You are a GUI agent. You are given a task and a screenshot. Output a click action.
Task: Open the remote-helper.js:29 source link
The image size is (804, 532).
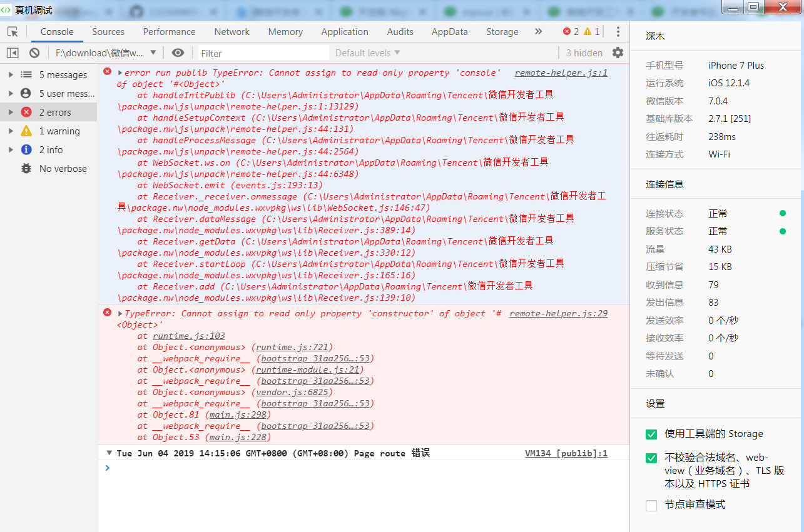pyautogui.click(x=558, y=314)
